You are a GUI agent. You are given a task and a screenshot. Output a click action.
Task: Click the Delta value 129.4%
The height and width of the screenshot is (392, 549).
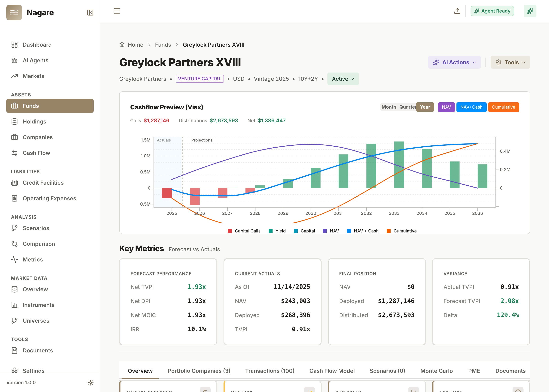(x=508, y=315)
